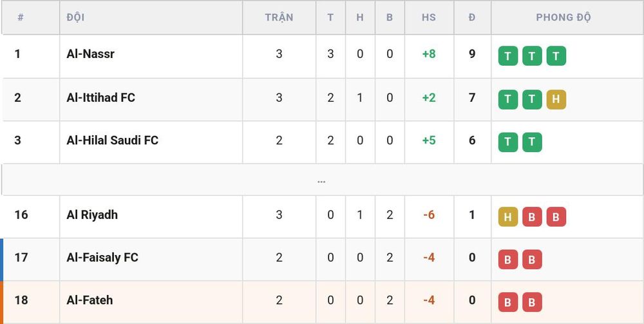Click Al-Fateh's second red B form badge

(x=532, y=302)
